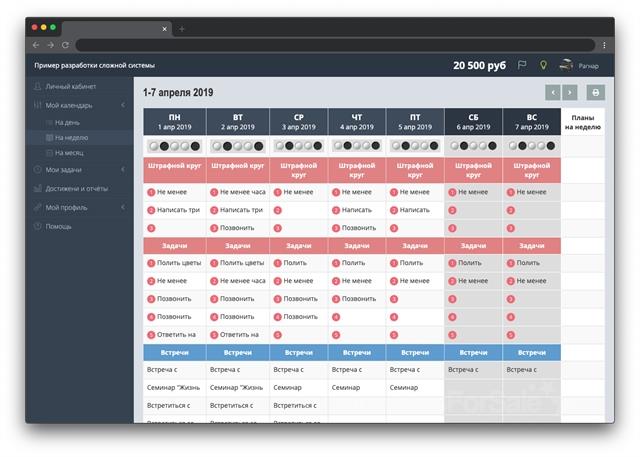Collapse the Мой календарь sidebar section
The height and width of the screenshot is (457, 640).
[x=123, y=105]
